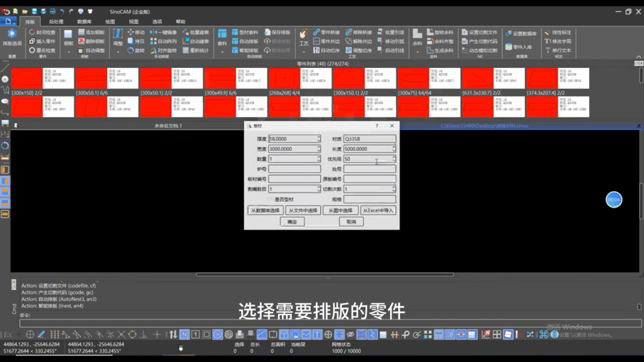The width and height of the screenshot is (644, 362).
Task: Select part thumbnail labeled [300x75] 64/64
Action: (428, 78)
